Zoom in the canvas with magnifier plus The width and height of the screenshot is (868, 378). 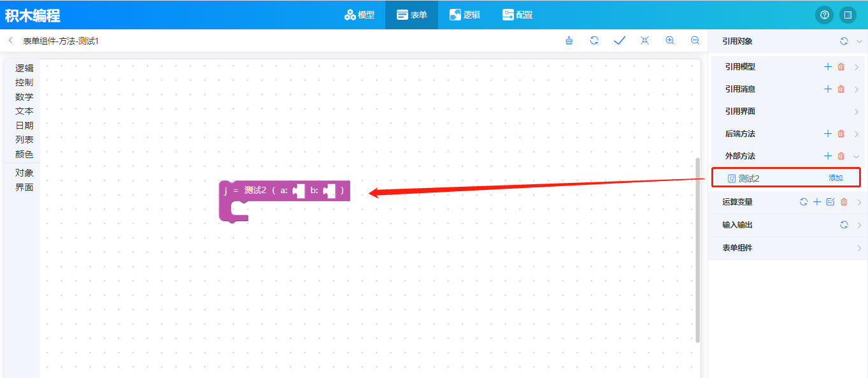(670, 41)
